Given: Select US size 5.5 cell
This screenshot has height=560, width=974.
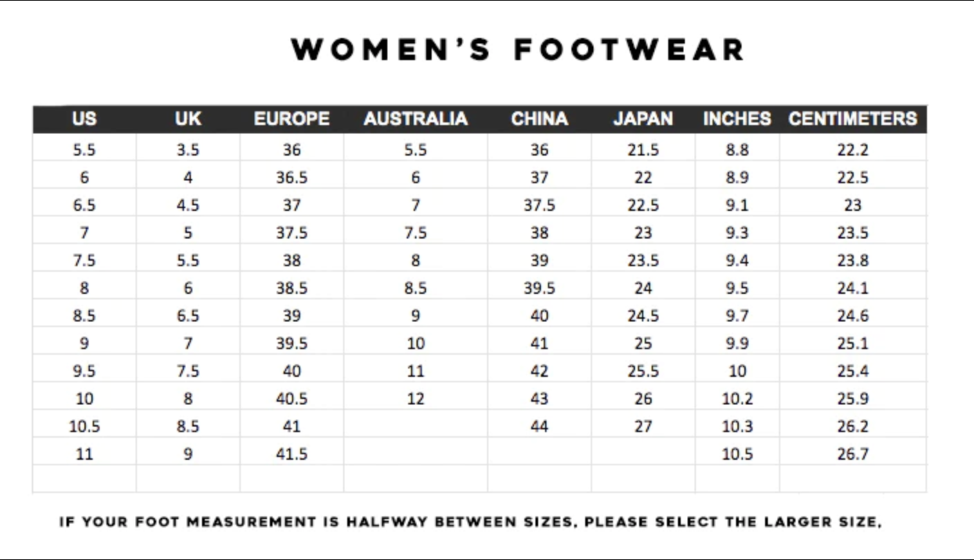Looking at the screenshot, I should 84,150.
